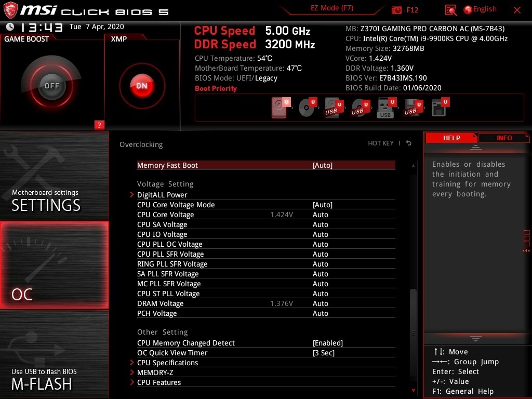Select the USB key boot device icon
The image size is (532, 399).
point(387,108)
